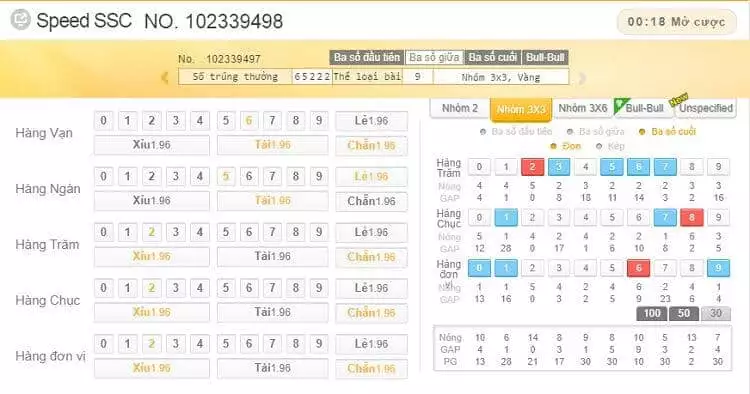Pick number 2 in left Hàng Trăm row
This screenshot has height=394, width=750.
pyautogui.click(x=152, y=232)
